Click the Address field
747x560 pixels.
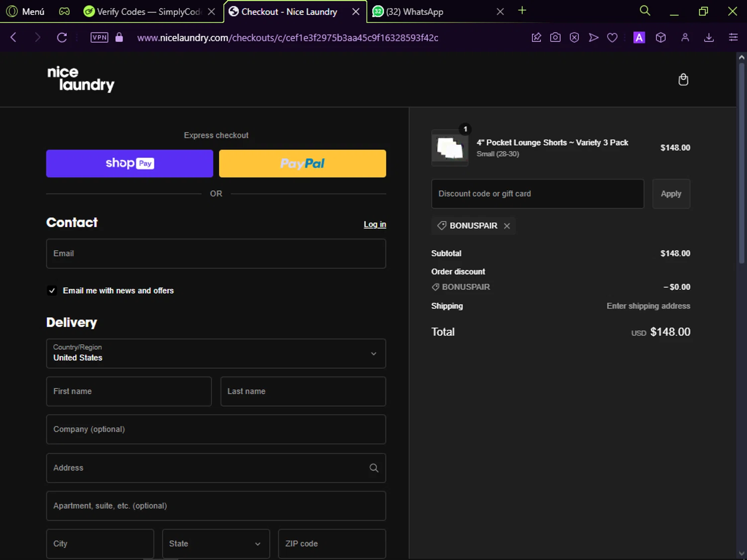(216, 468)
